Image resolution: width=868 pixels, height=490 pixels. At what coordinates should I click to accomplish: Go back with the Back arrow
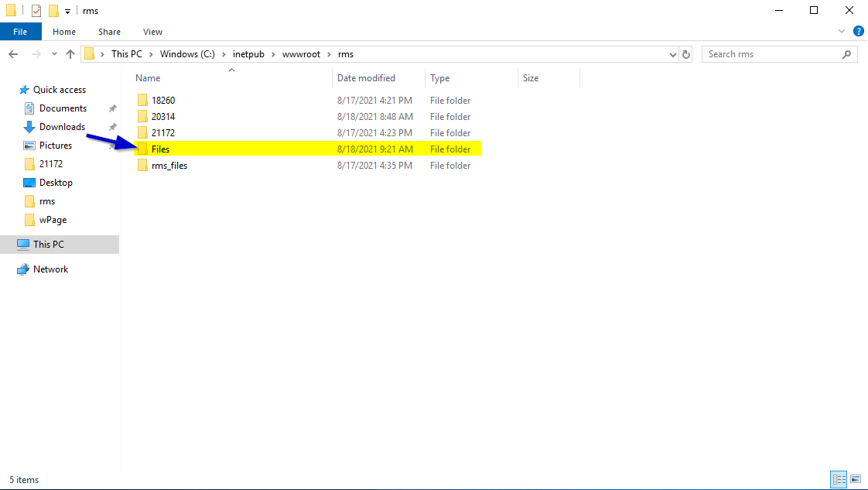13,54
